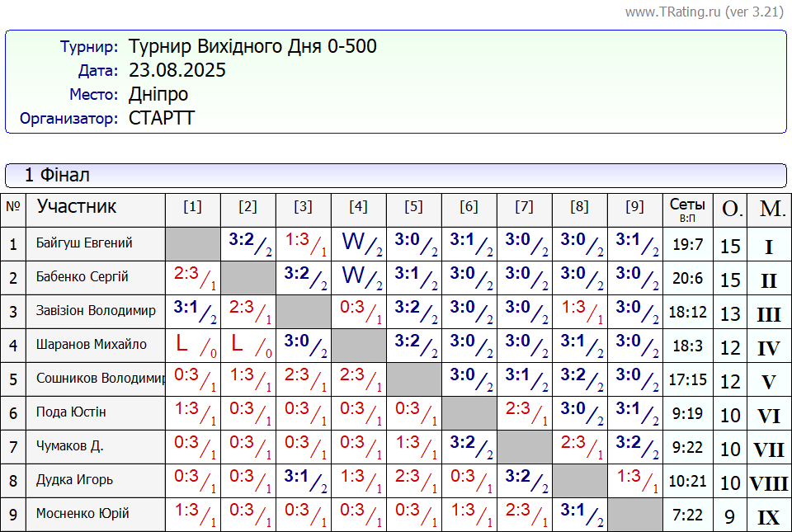Screen dimensions: 792x532
Task: Click player name 'Сошников Володимир'
Action: point(101,379)
